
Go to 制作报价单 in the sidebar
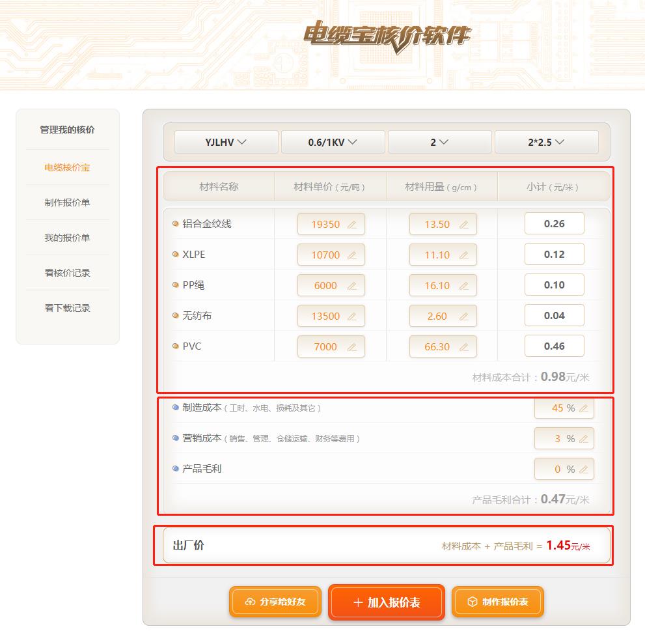coord(68,203)
